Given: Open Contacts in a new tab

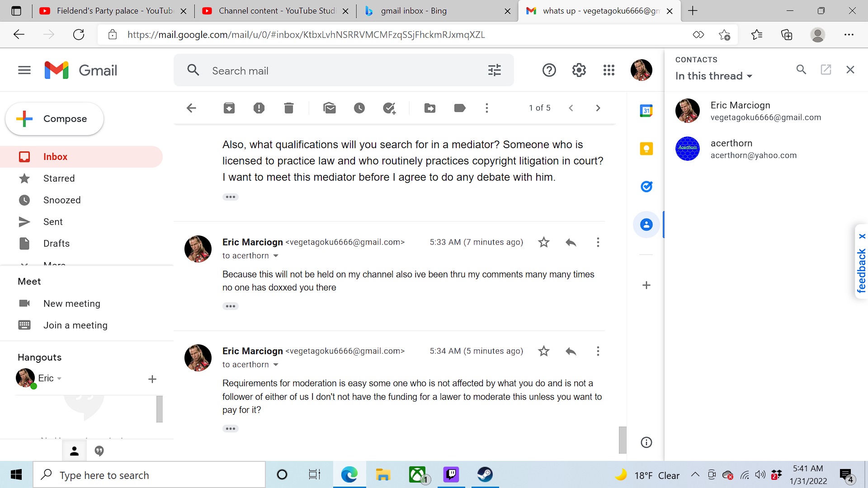Looking at the screenshot, I should (826, 70).
